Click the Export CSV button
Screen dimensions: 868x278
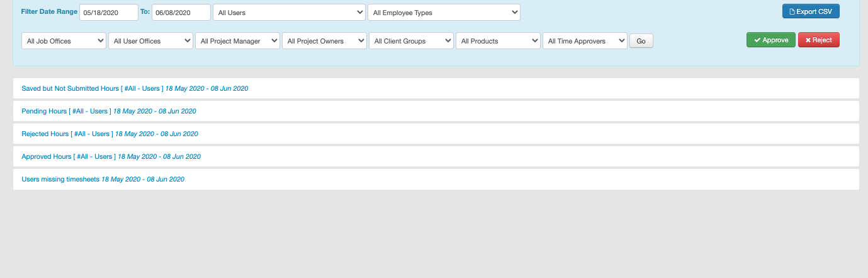(811, 11)
